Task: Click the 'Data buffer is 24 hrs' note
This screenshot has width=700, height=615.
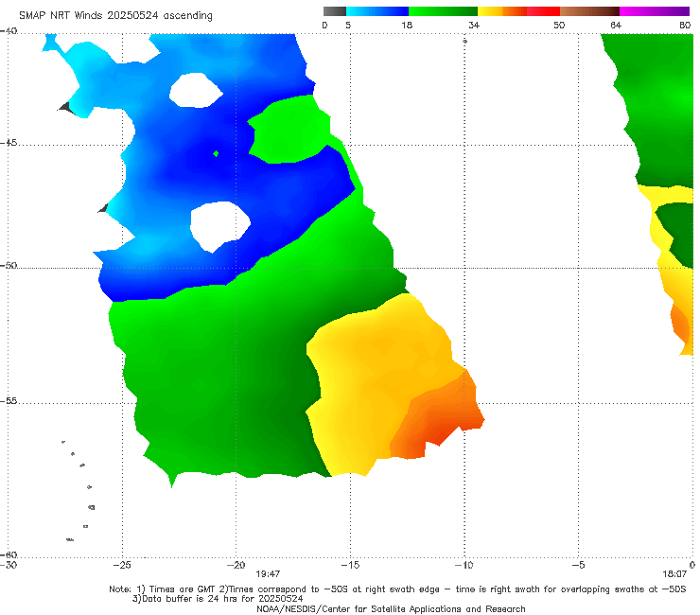Action: [x=218, y=599]
